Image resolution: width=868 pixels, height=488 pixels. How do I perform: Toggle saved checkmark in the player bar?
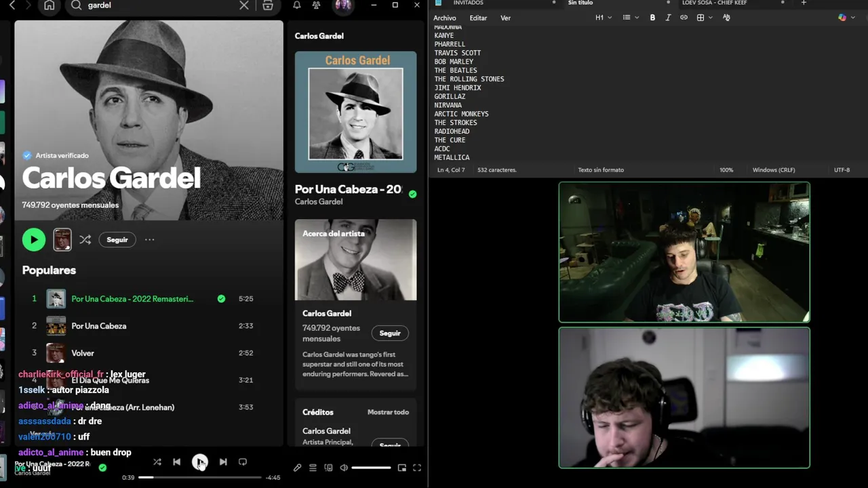coord(102,467)
